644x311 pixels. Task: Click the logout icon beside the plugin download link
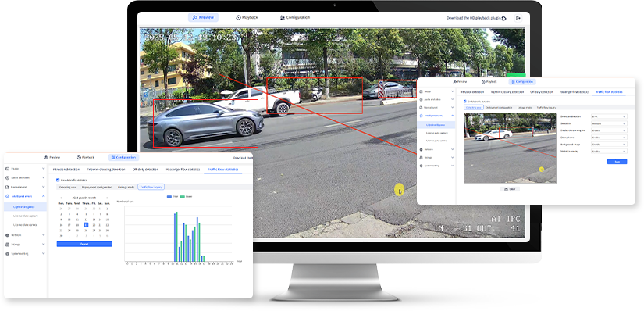tap(518, 18)
